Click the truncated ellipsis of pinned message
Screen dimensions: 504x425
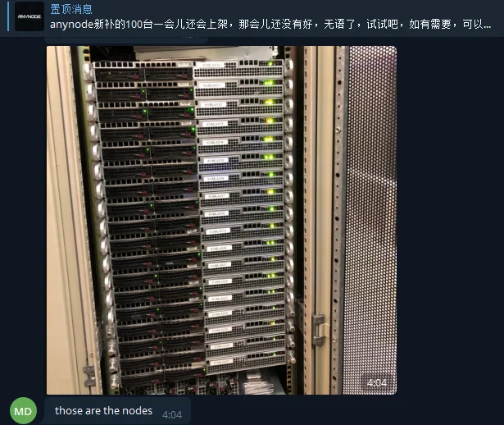coord(487,25)
